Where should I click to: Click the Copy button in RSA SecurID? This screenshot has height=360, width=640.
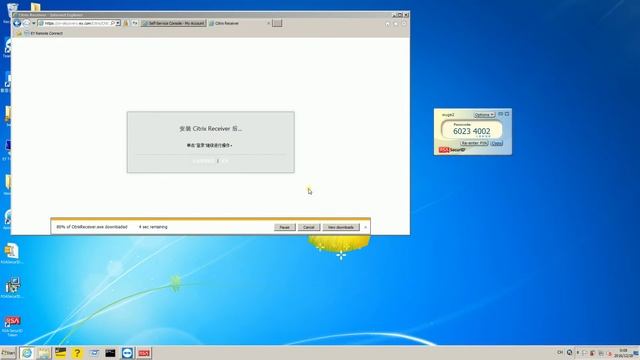point(496,143)
